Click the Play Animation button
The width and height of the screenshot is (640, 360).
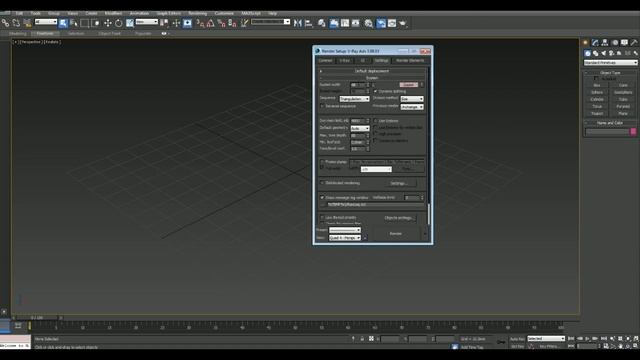coord(587,339)
